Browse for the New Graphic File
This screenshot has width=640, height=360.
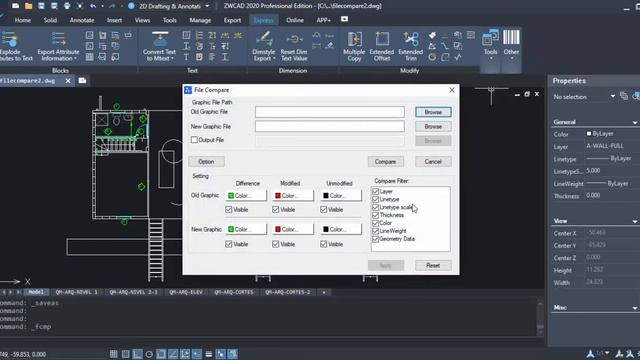433,127
